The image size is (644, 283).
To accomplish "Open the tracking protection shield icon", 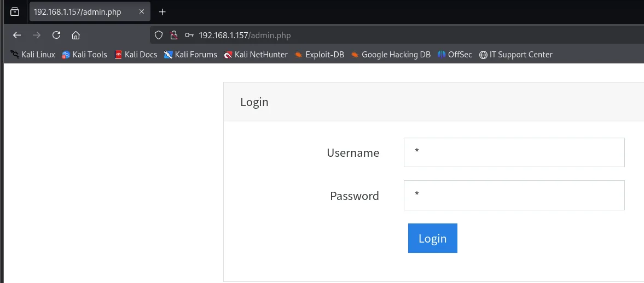I will [159, 36].
